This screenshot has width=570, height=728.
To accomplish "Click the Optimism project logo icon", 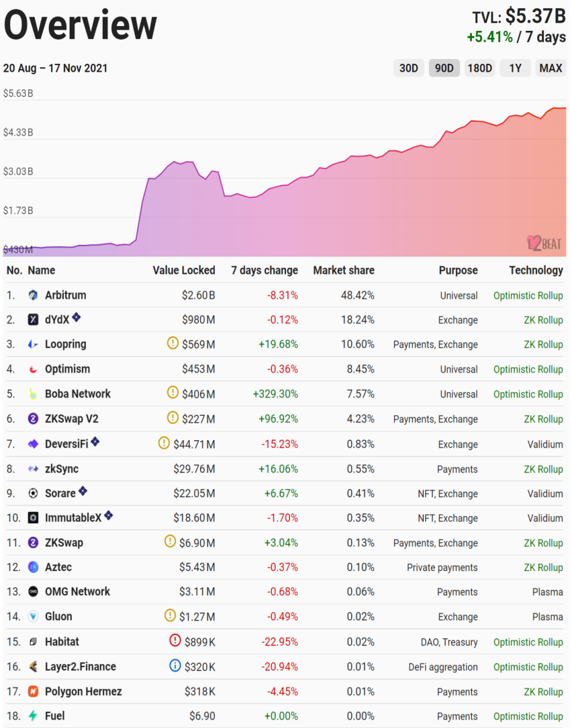I will click(33, 370).
